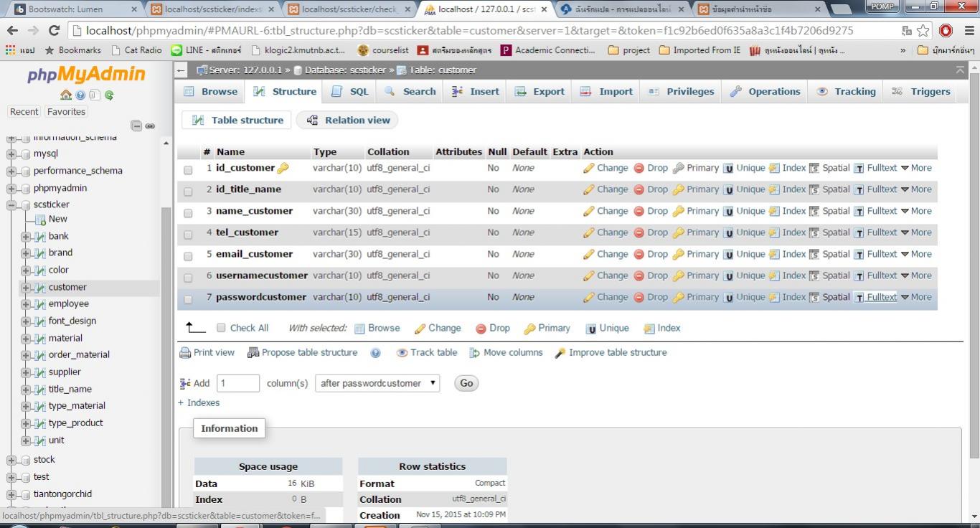Click the Unique icon for tel_customer

tap(728, 232)
